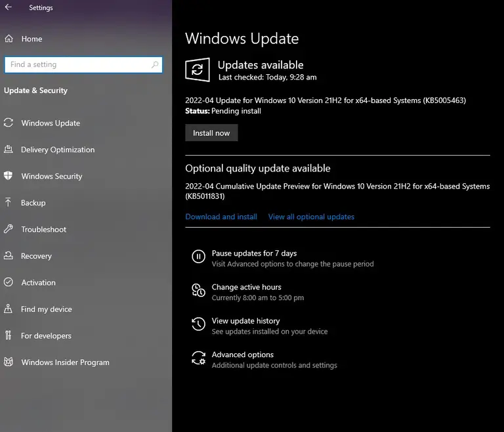
Task: Click the For developers tools icon
Action: (x=9, y=335)
